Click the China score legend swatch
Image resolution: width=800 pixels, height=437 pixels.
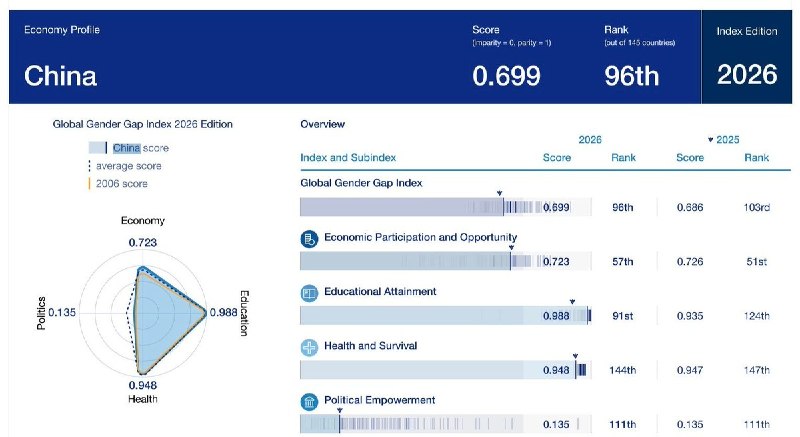[x=97, y=148]
